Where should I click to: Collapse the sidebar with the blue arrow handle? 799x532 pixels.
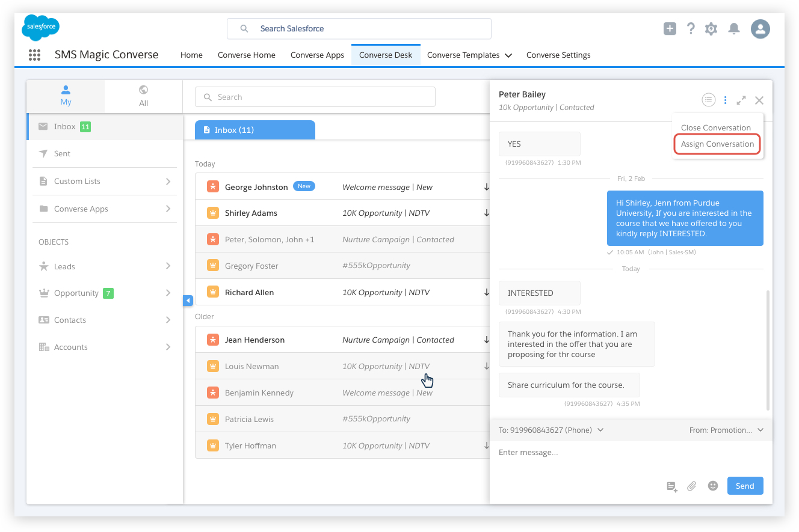188,300
